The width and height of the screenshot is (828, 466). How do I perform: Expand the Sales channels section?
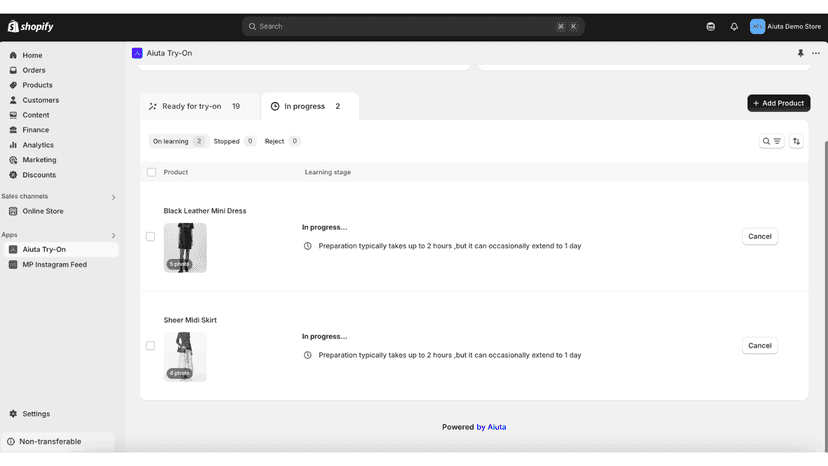pos(114,197)
